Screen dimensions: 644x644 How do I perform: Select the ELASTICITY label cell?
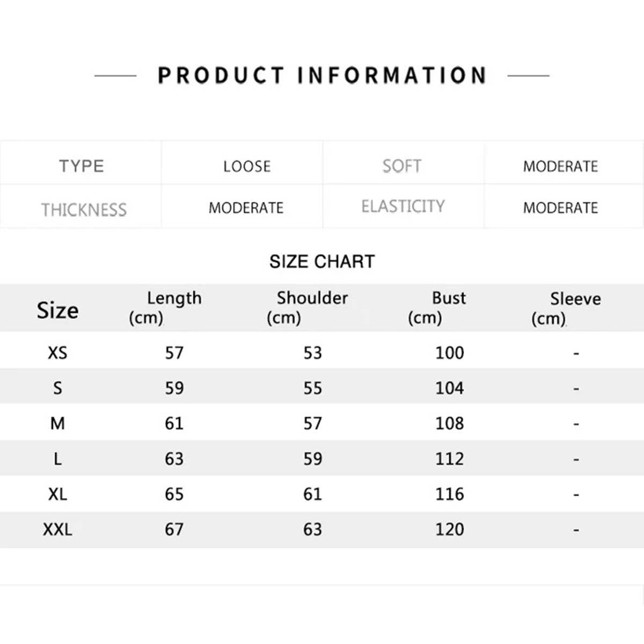403,207
